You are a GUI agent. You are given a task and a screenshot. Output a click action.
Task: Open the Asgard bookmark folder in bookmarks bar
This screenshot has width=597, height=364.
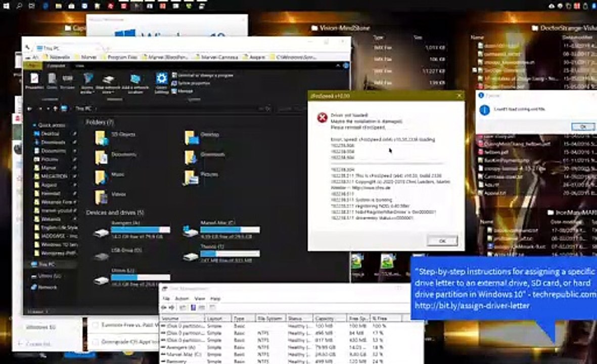coord(254,57)
